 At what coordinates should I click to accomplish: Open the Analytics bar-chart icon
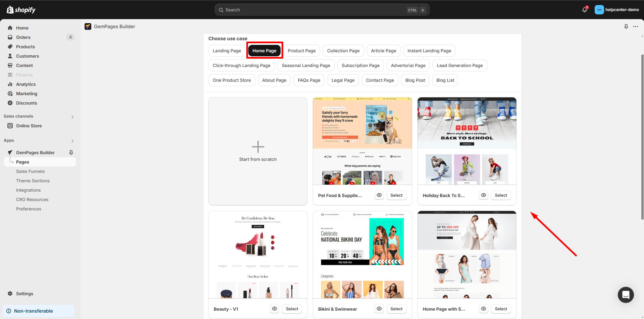10,84
